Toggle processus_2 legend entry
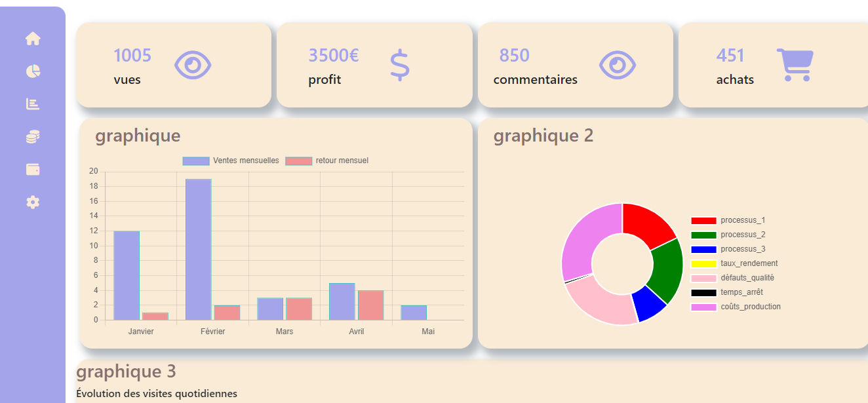 click(x=728, y=235)
